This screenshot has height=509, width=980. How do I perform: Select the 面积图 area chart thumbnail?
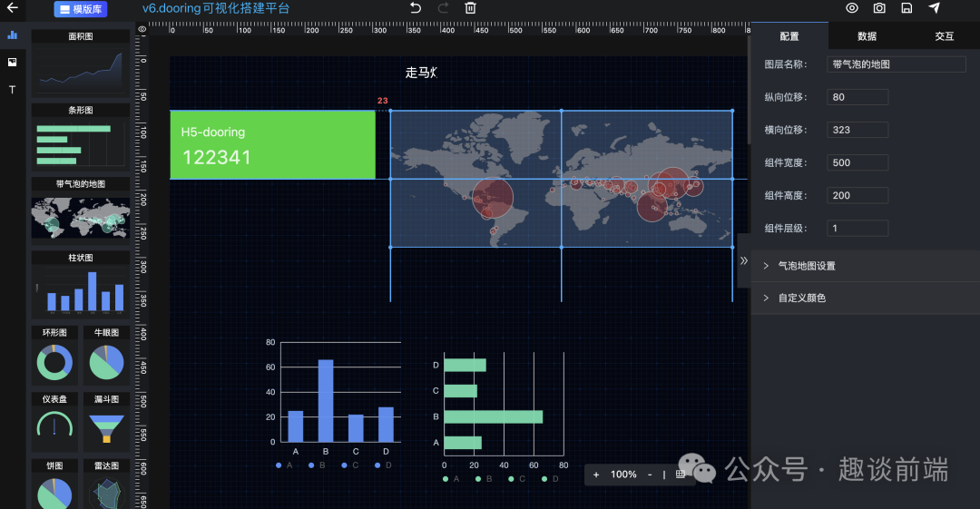[x=81, y=64]
